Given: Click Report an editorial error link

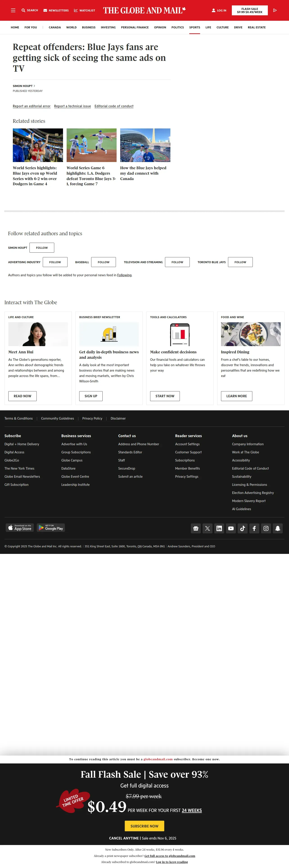Looking at the screenshot, I should [x=32, y=106].
